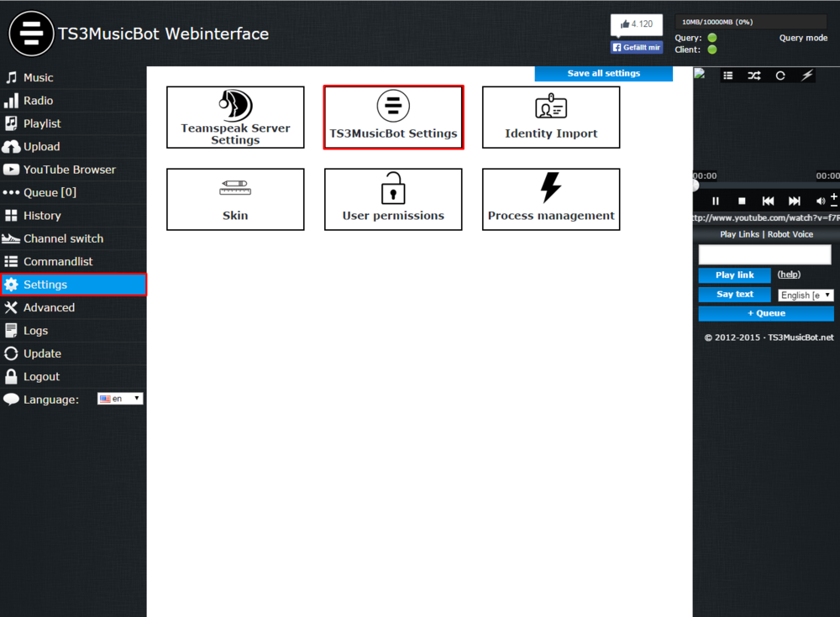Viewport: 840px width, 617px height.
Task: Toggle repeat in the player toolbar
Action: (780, 76)
